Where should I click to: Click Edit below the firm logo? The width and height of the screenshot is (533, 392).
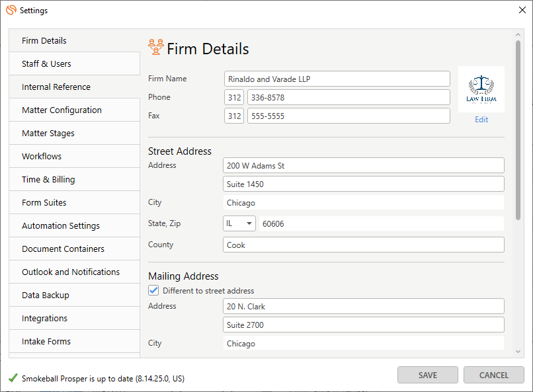click(x=481, y=119)
